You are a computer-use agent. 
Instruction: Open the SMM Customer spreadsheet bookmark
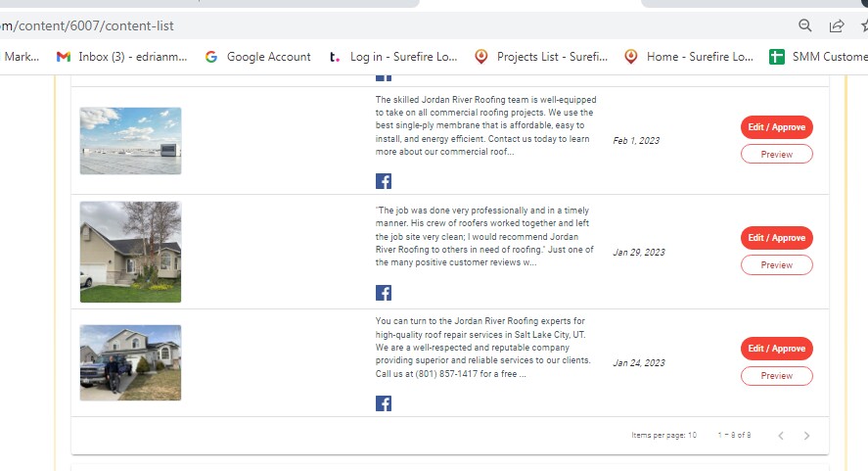pos(819,57)
